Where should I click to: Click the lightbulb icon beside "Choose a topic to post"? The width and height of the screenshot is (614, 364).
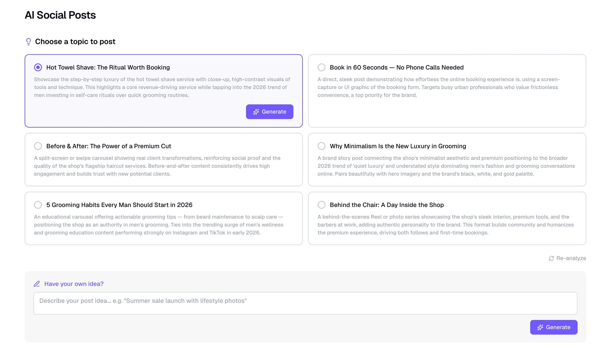click(28, 41)
